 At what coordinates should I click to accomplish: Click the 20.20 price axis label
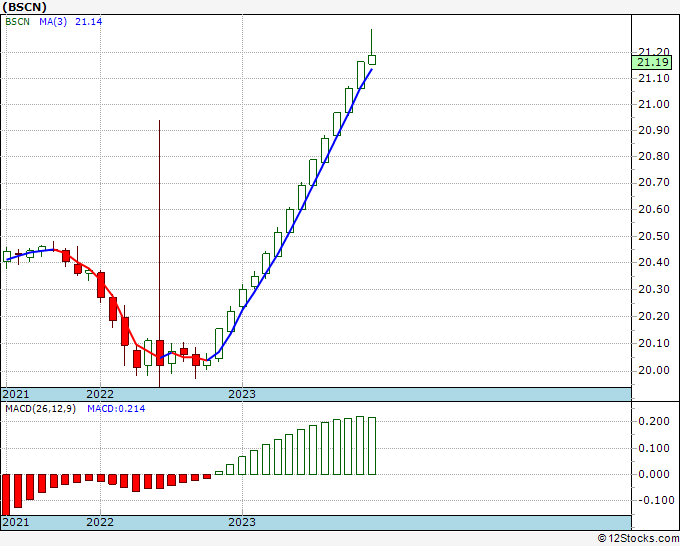point(654,316)
